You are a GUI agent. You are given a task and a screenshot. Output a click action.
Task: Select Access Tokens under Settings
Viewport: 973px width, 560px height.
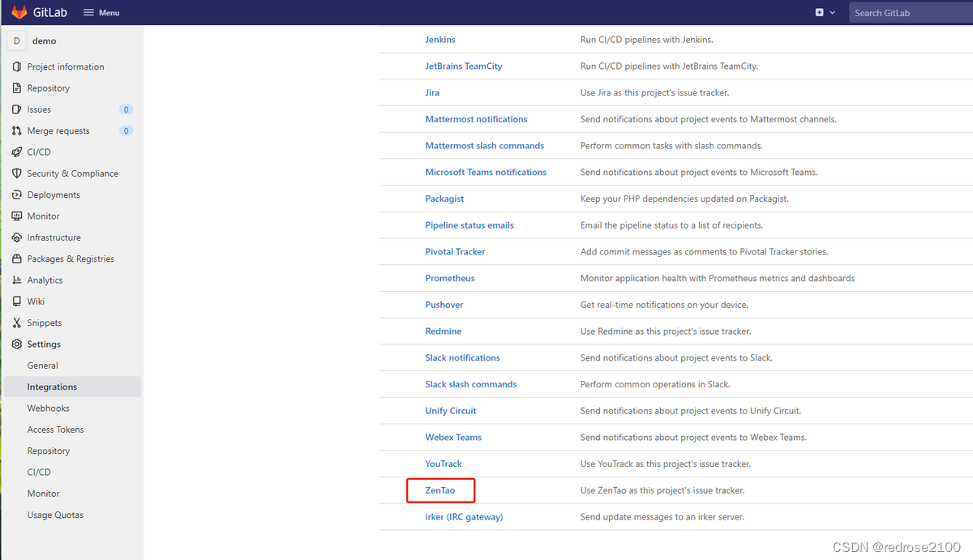tap(55, 430)
